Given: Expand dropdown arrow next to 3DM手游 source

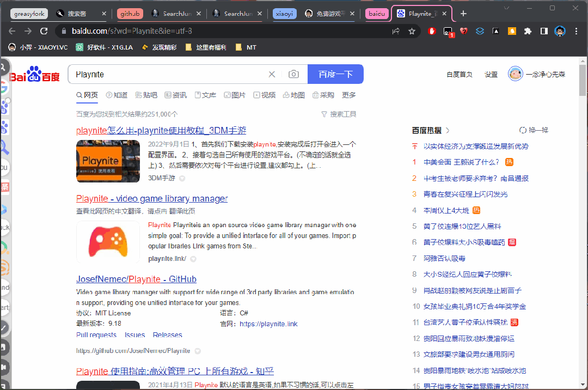Looking at the screenshot, I should coord(182,178).
